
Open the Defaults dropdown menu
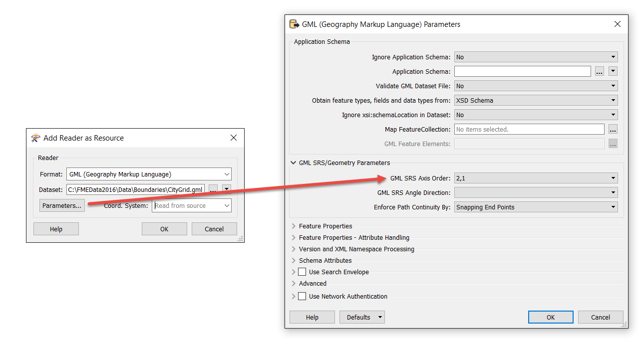pyautogui.click(x=361, y=317)
